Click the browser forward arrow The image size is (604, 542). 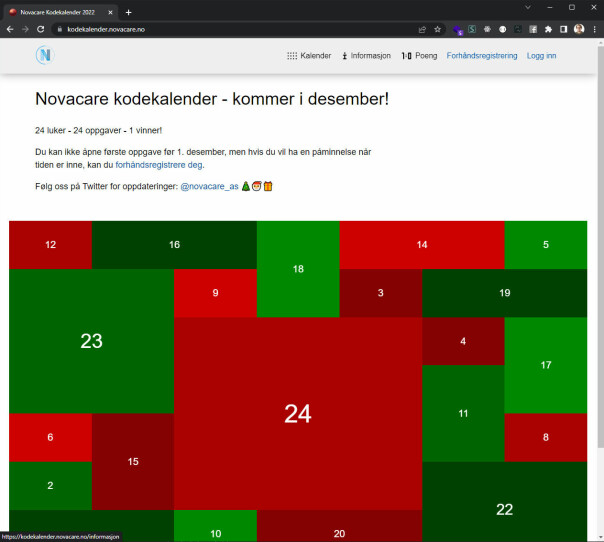[x=25, y=29]
